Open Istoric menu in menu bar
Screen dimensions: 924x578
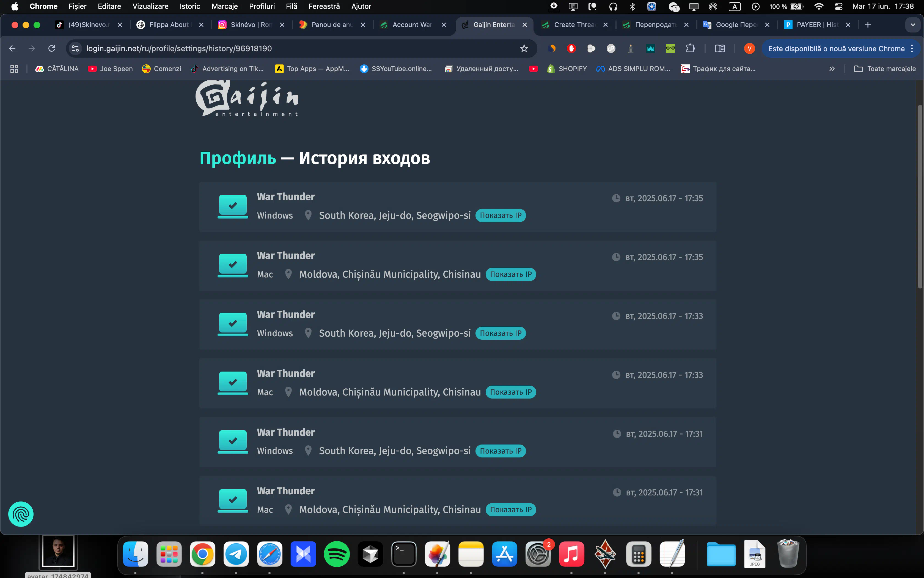190,7
